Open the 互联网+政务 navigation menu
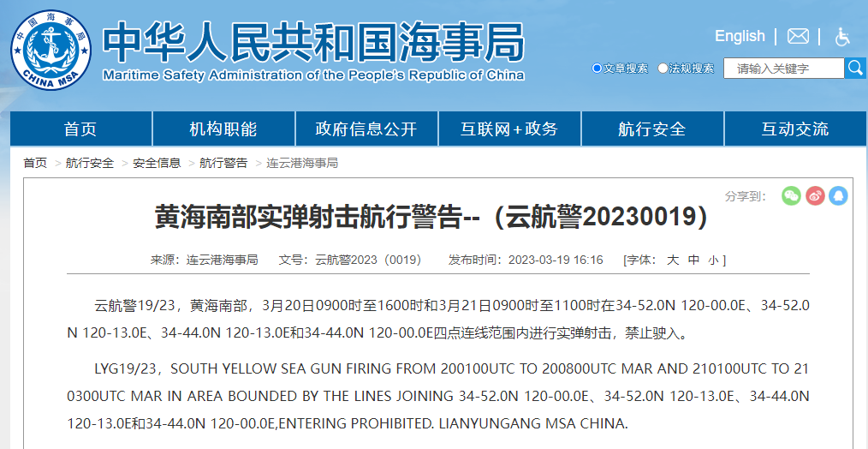This screenshot has height=449, width=868. point(509,129)
